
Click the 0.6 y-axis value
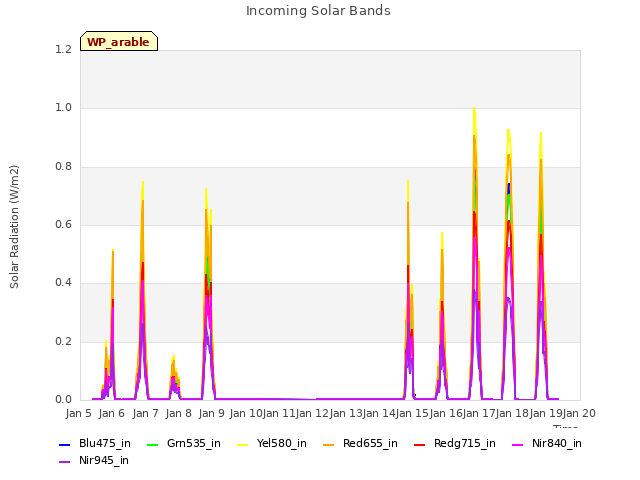click(x=63, y=224)
